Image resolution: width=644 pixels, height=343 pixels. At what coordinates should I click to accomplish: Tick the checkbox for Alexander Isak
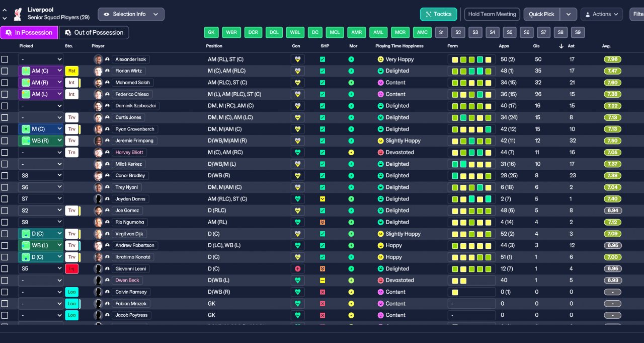pyautogui.click(x=5, y=59)
